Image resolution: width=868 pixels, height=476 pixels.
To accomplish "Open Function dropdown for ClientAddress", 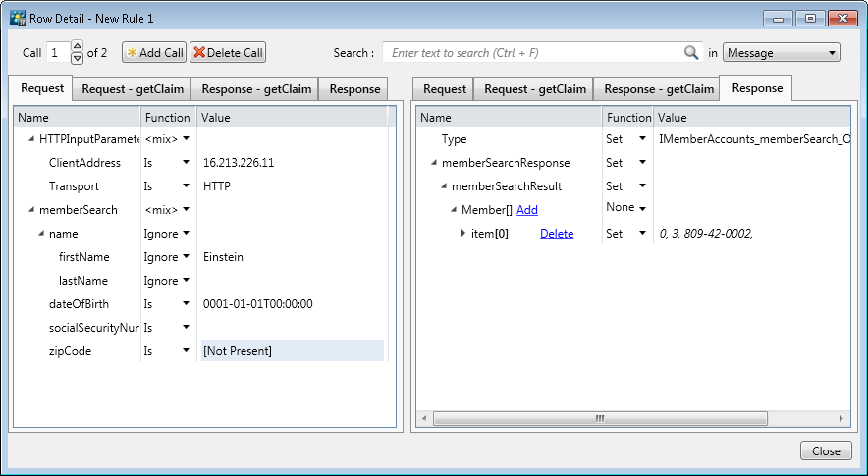I will pyautogui.click(x=185, y=163).
